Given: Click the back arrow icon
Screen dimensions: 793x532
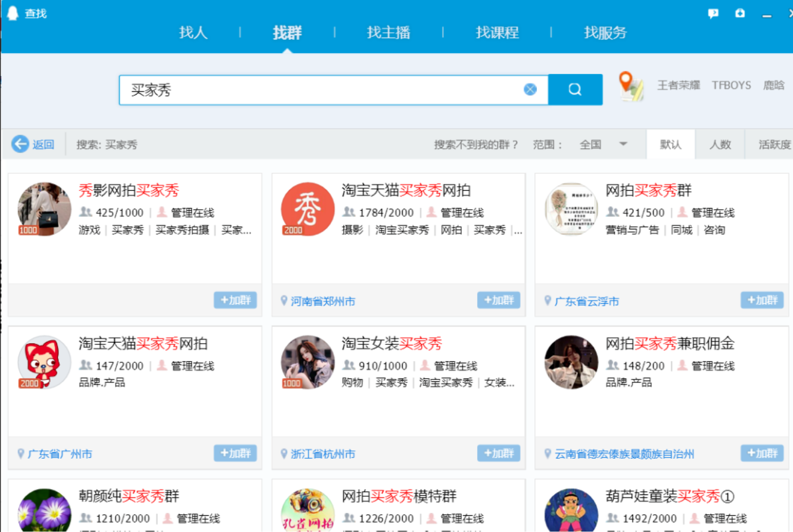Looking at the screenshot, I should point(20,144).
